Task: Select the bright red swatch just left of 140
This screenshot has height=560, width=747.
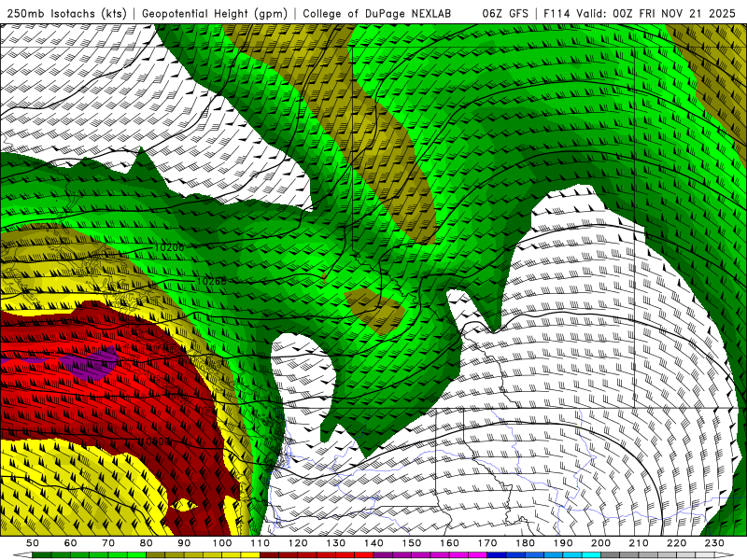Action: pos(363,555)
